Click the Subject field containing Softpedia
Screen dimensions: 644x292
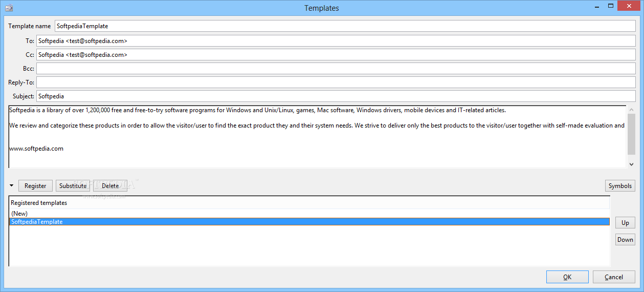[x=336, y=96]
